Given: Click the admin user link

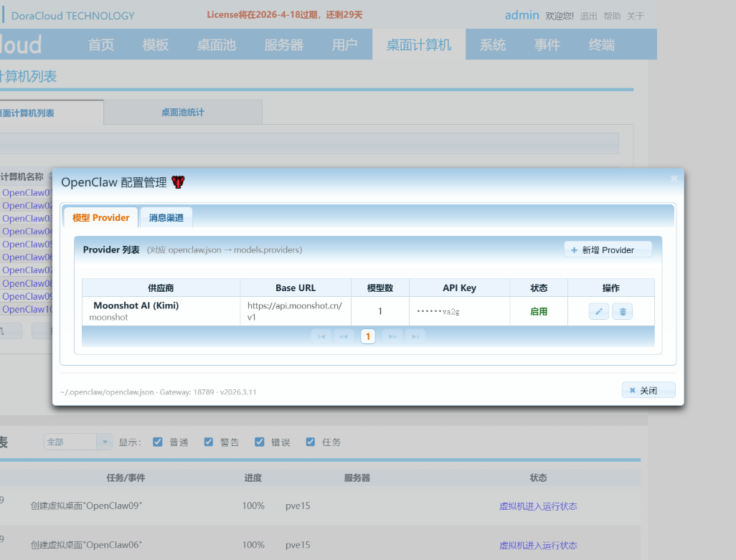Looking at the screenshot, I should 522,15.
